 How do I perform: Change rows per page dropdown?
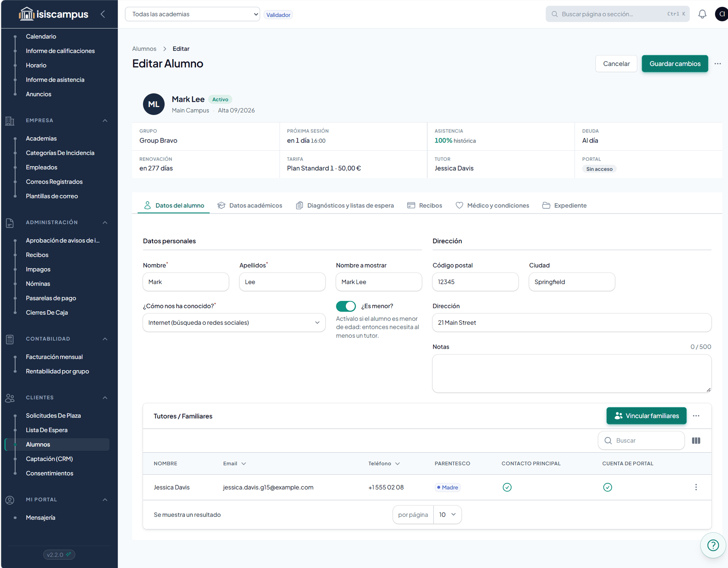tap(447, 515)
